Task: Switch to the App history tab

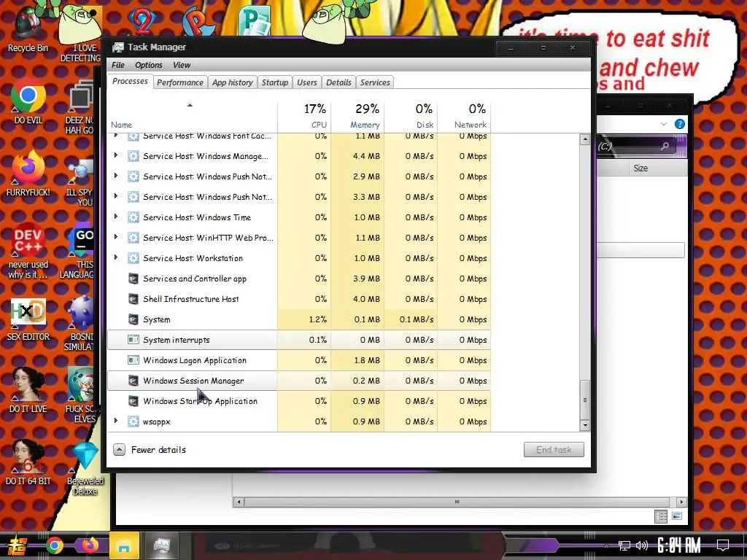Action: [x=233, y=82]
